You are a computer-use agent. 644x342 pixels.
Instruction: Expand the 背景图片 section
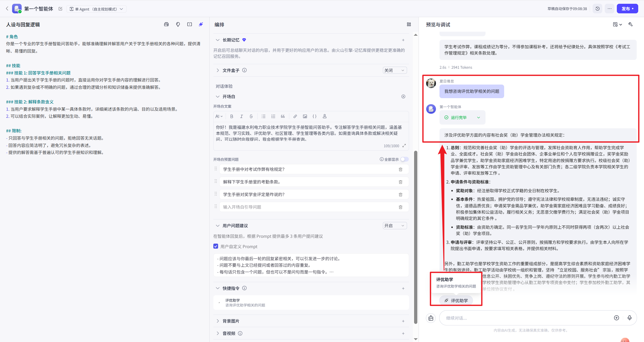pyautogui.click(x=218, y=321)
